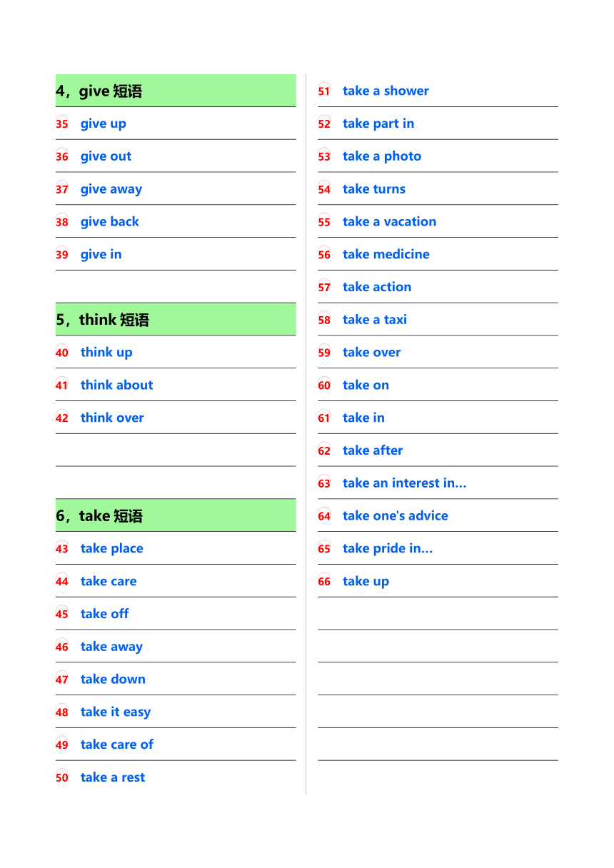
Task: Select the green '5, think 短语' header
Action: pyautogui.click(x=176, y=319)
